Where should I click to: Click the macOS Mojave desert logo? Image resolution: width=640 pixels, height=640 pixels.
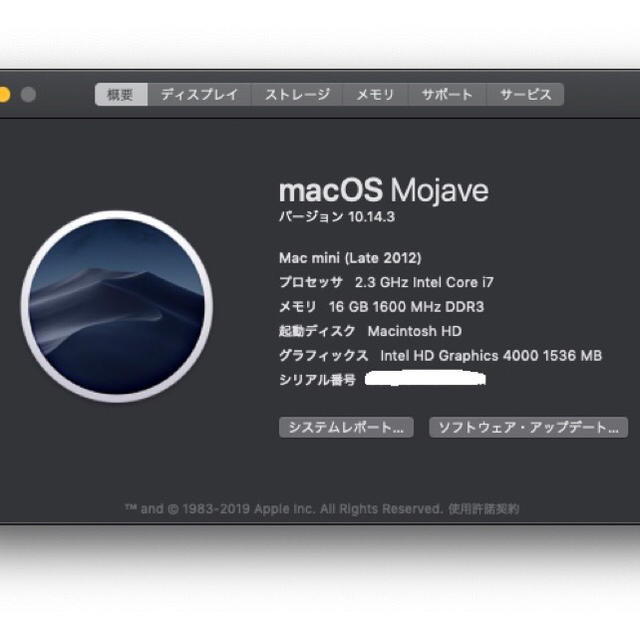click(x=117, y=307)
